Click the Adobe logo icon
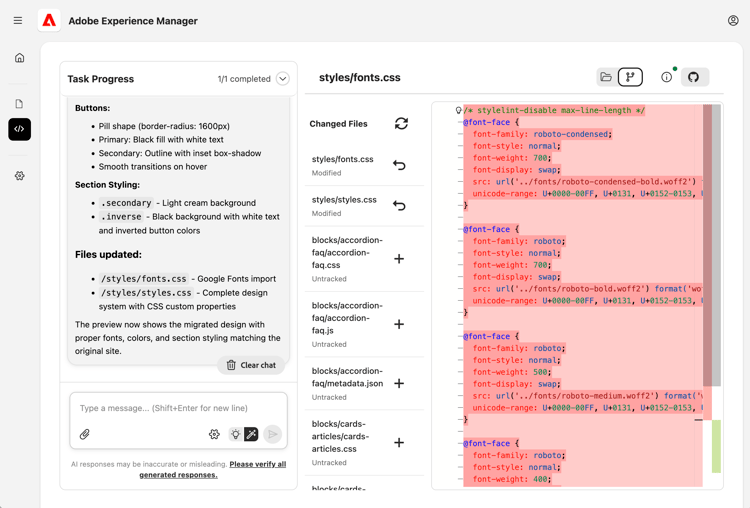This screenshot has width=750, height=508. click(49, 21)
